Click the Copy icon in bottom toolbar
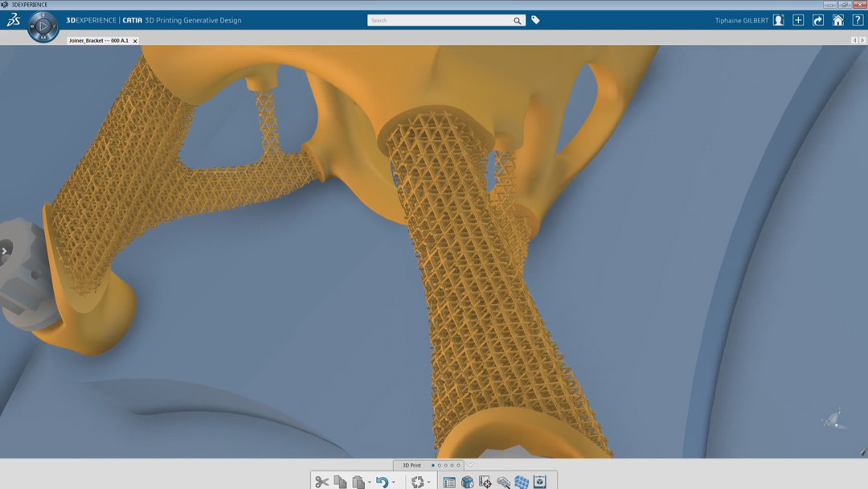The image size is (868, 489). point(340,482)
